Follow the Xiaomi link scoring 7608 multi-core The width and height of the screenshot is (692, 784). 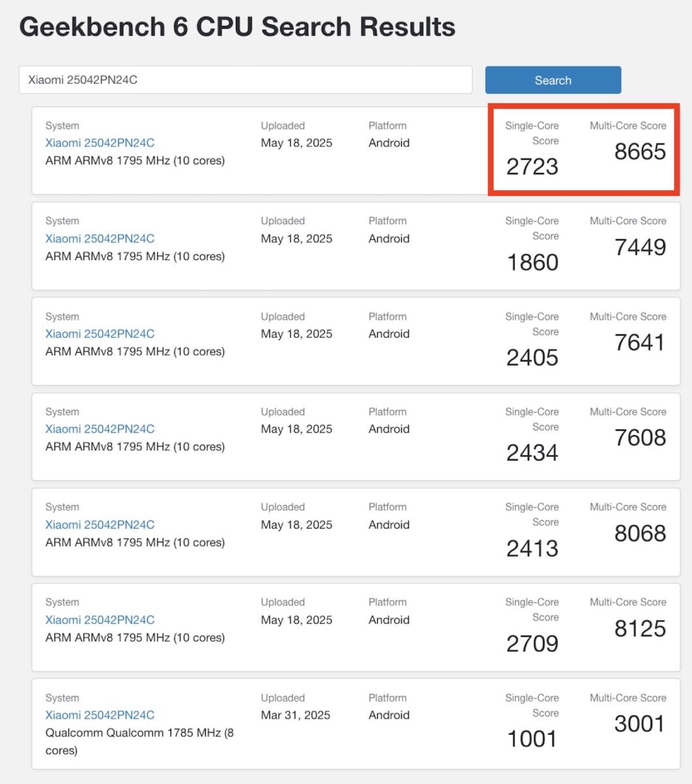tap(100, 429)
